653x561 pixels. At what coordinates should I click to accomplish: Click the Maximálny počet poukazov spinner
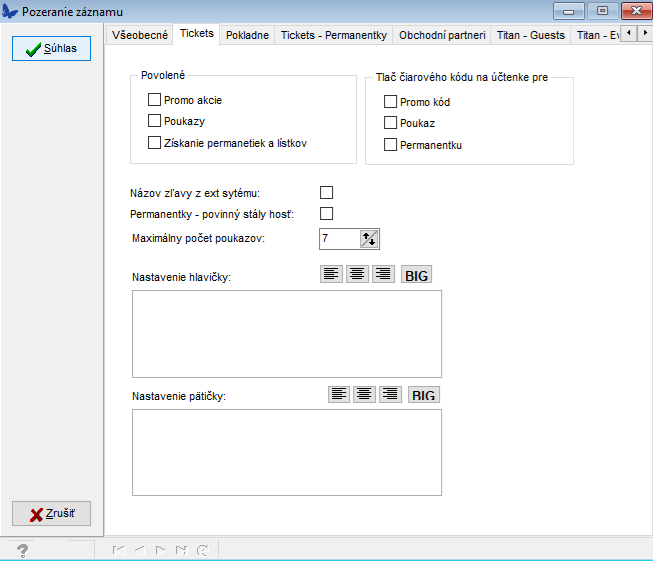[x=369, y=239]
